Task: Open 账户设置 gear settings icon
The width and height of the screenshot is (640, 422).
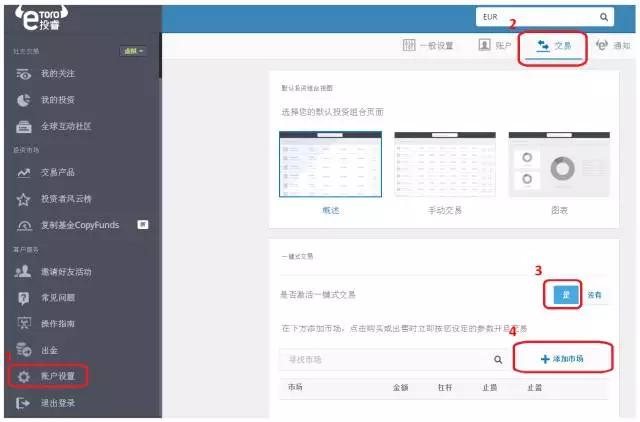Action: click(x=24, y=376)
